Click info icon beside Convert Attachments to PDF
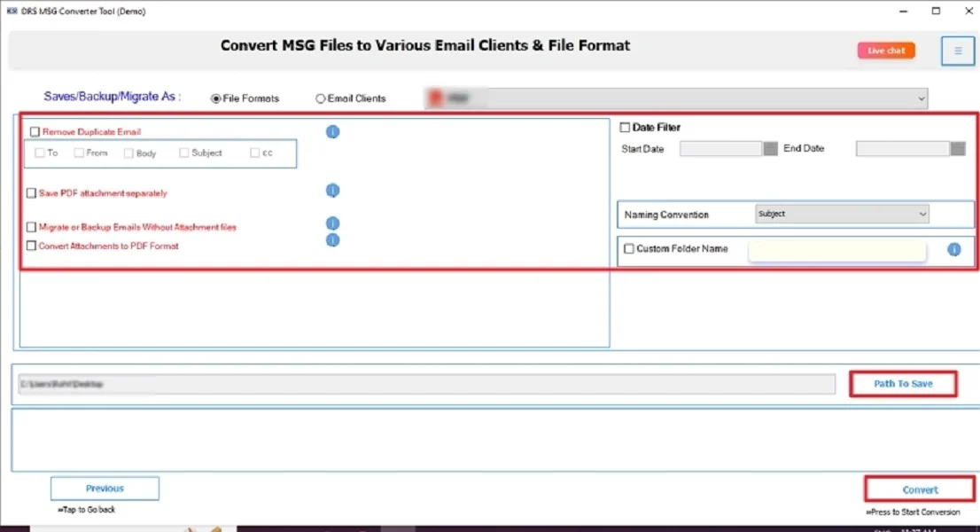Image resolution: width=980 pixels, height=532 pixels. [333, 240]
